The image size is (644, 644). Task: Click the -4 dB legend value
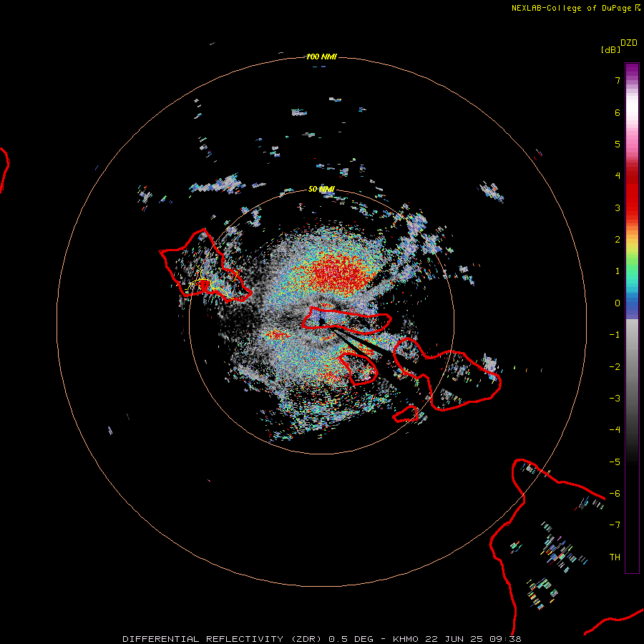(x=615, y=430)
